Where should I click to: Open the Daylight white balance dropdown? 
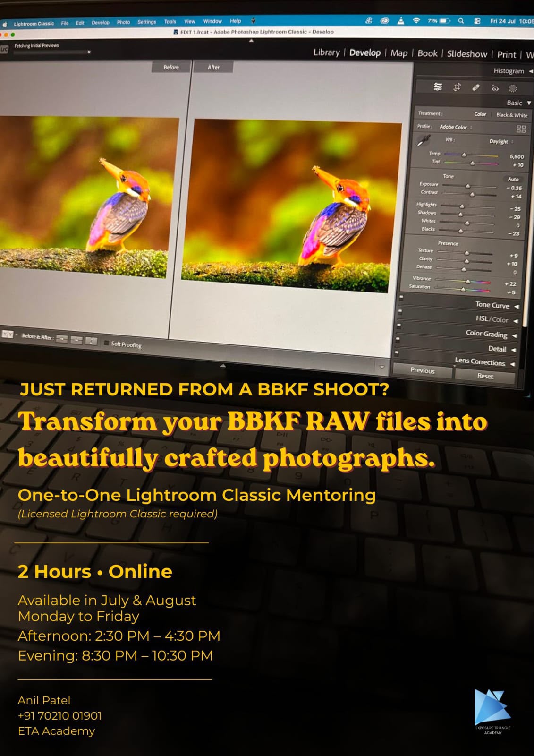pos(501,141)
